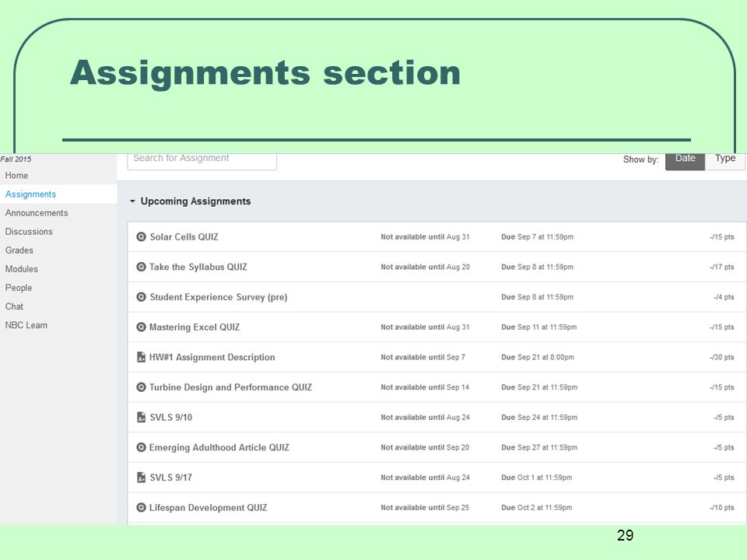The height and width of the screenshot is (560, 747).
Task: Click the quiz icon beside Solar Cells QUIZ
Action: [141, 236]
